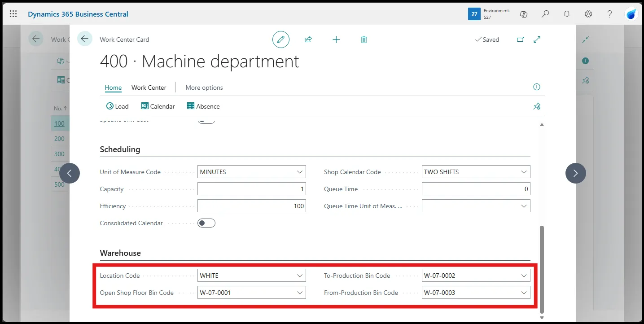
Task: Delete the record using the trash icon
Action: pyautogui.click(x=364, y=39)
